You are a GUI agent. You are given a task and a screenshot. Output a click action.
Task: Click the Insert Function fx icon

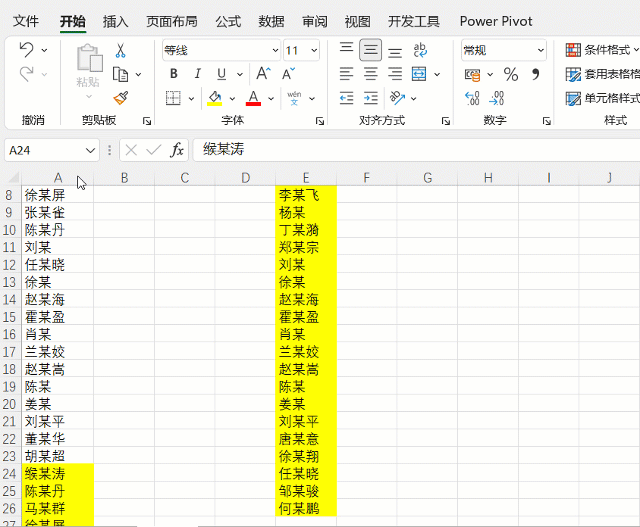tap(177, 150)
